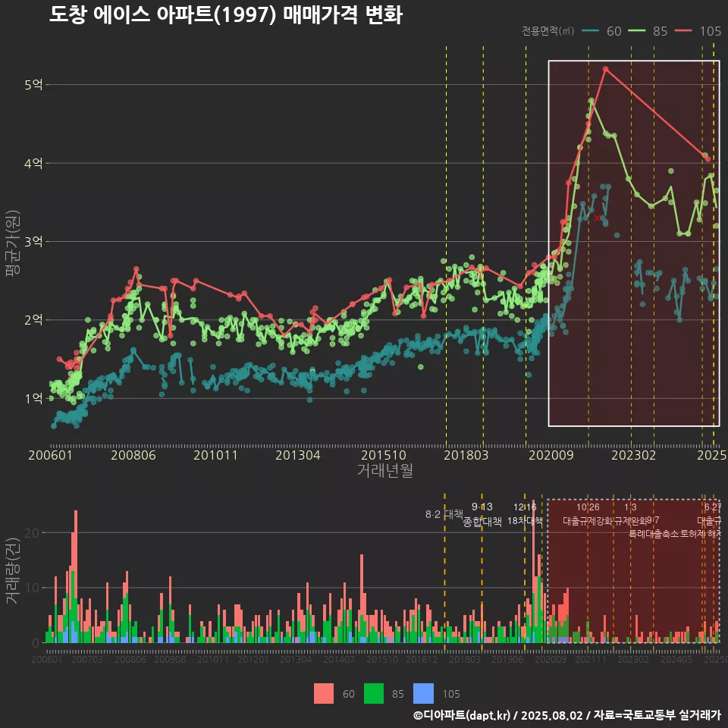Click the '거래량(건)' volume axis title
The height and width of the screenshot is (728, 728).
tap(13, 572)
